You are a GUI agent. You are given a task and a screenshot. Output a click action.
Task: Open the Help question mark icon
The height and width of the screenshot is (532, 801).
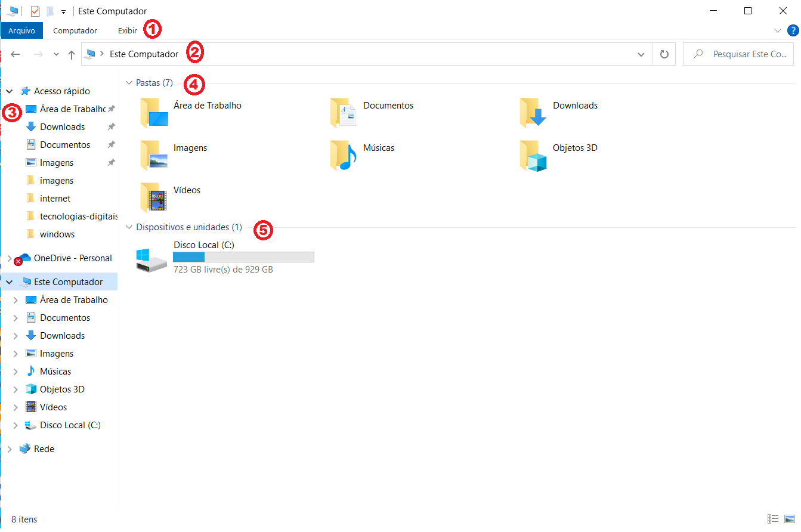793,30
